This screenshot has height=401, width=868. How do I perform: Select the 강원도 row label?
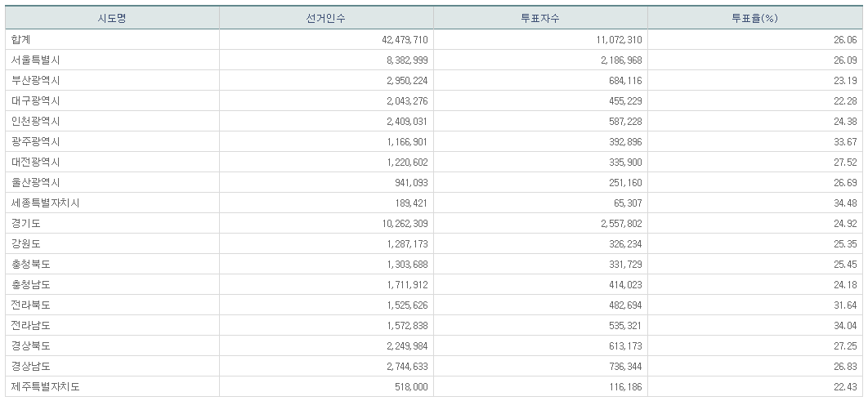pos(26,243)
